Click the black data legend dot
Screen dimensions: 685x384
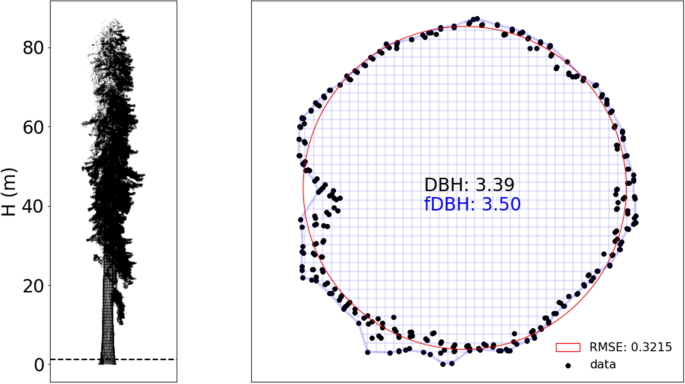pyautogui.click(x=568, y=365)
